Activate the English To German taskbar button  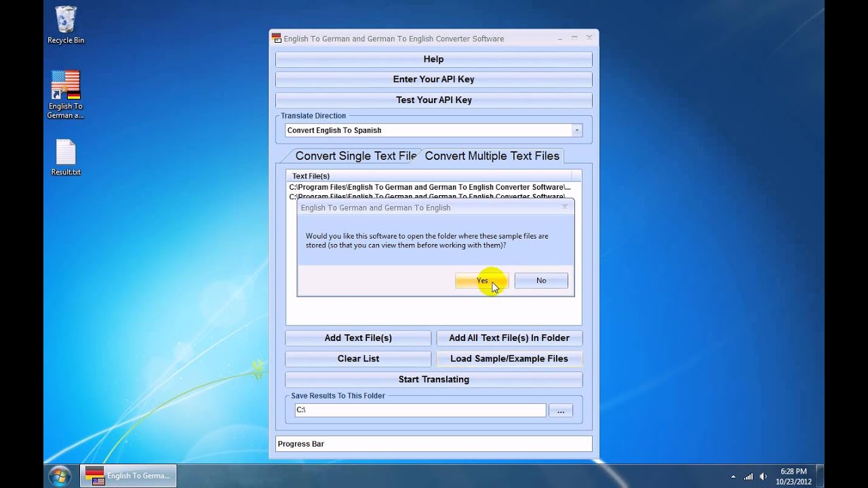128,476
